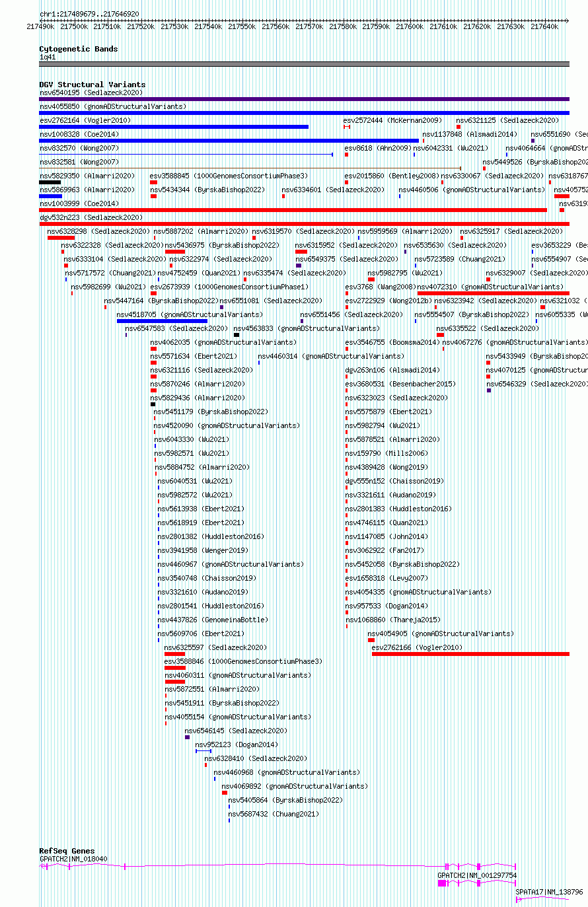
Task: Open esv2673939 (1000GenomesConsortiumPhase1)
Action: (x=153, y=293)
